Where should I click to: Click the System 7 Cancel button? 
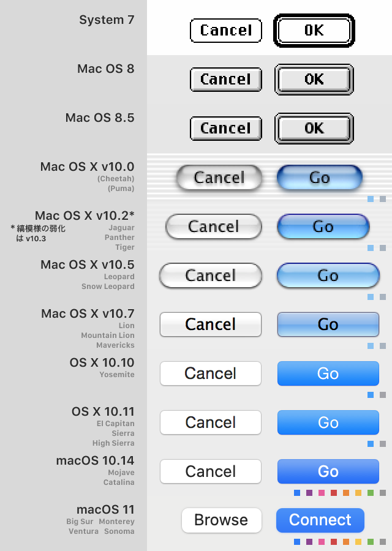225,31
